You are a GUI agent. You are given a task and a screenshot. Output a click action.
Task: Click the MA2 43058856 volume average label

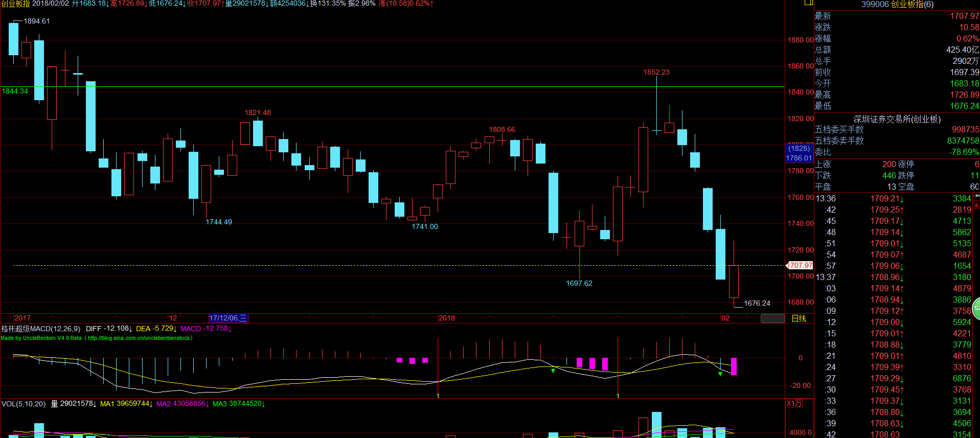(x=183, y=404)
